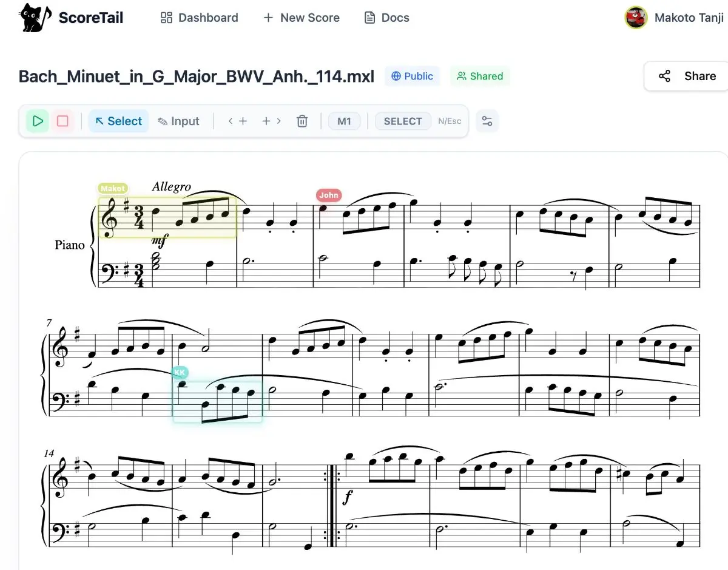The image size is (728, 570).
Task: Click the M1 measure indicator
Action: [344, 121]
